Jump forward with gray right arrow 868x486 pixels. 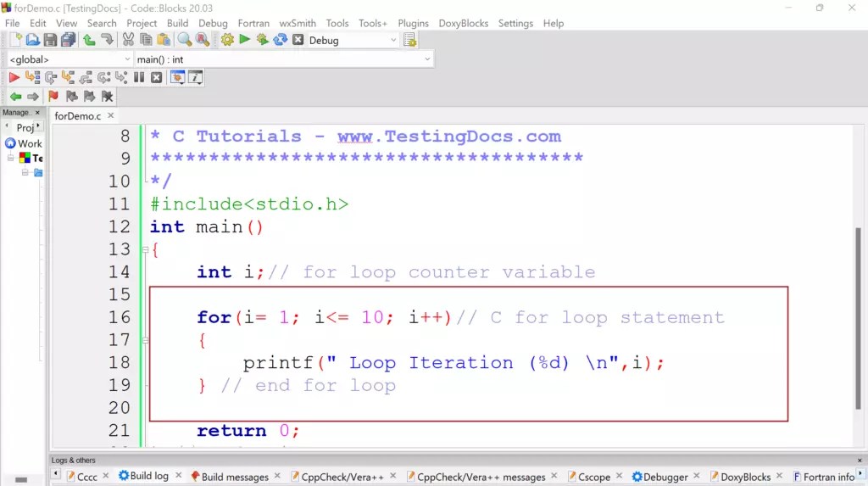point(33,97)
